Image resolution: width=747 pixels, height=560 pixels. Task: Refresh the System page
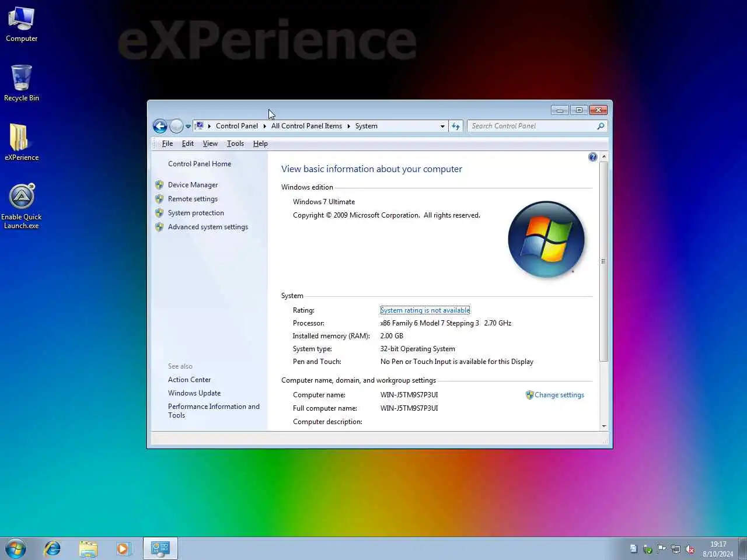456,126
